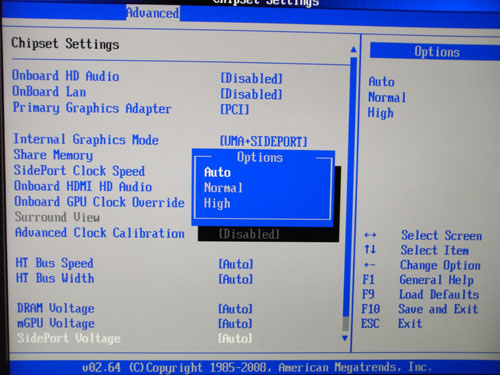Select the grayed Surround View item
This screenshot has width=500, height=375.
point(57,217)
